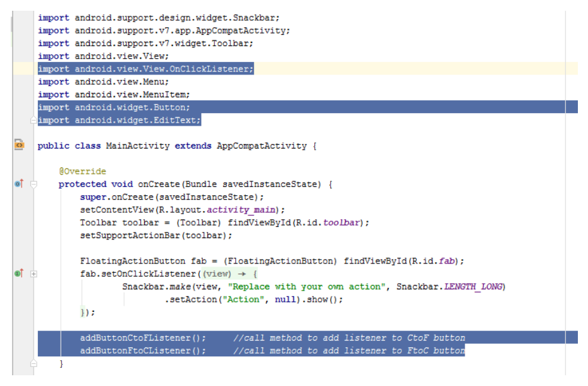Click the Snackbar import line

[159, 18]
